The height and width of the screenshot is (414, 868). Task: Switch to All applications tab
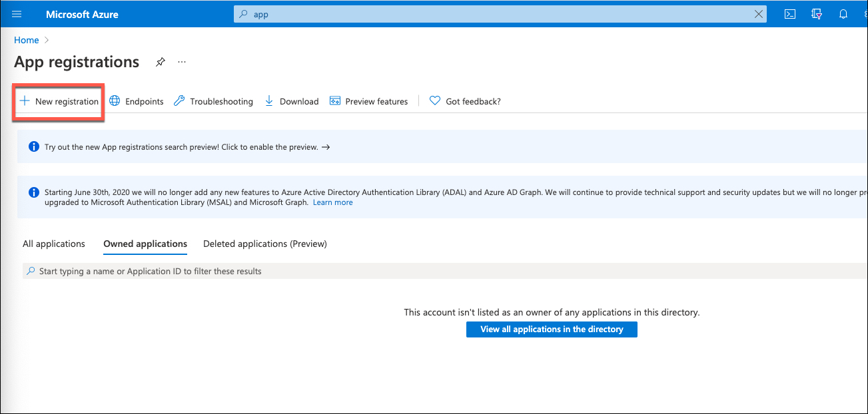(54, 244)
